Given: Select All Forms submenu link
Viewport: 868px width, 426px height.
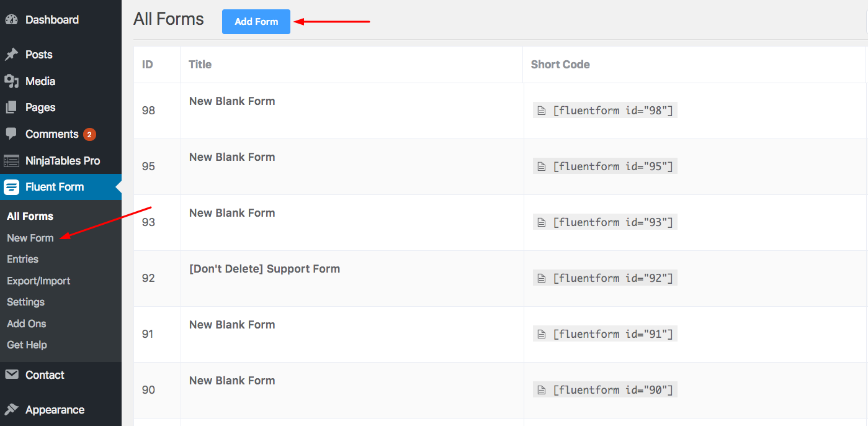Looking at the screenshot, I should click(30, 216).
